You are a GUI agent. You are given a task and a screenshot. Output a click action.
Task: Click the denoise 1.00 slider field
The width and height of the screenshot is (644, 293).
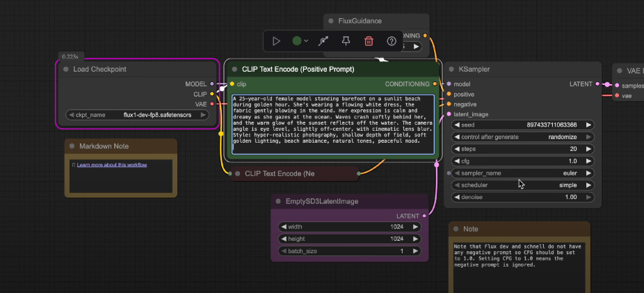pyautogui.click(x=523, y=197)
